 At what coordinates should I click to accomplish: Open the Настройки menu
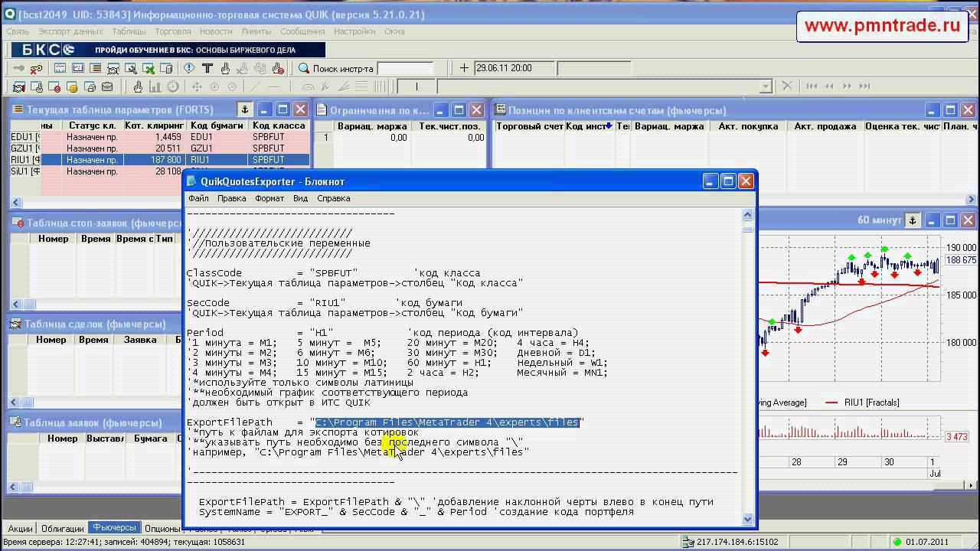[x=354, y=31]
